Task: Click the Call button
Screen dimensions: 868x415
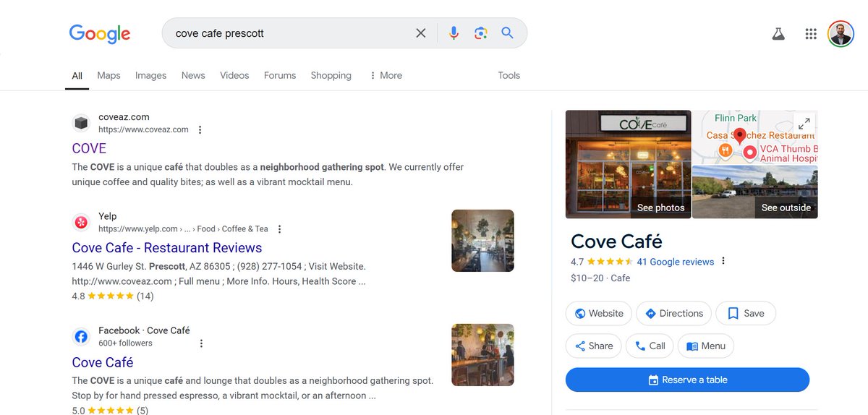Action: tap(650, 346)
